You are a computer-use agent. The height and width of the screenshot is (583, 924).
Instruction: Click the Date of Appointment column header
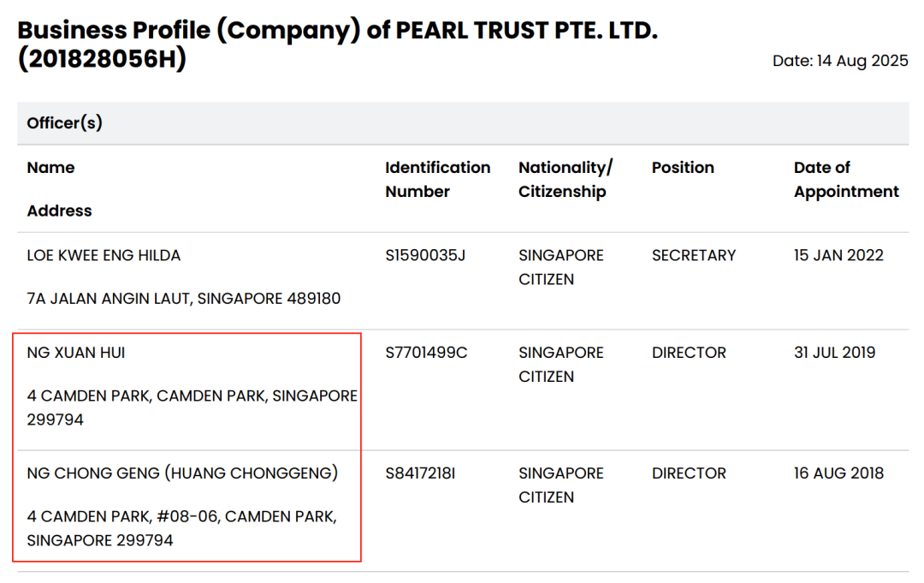tap(845, 180)
